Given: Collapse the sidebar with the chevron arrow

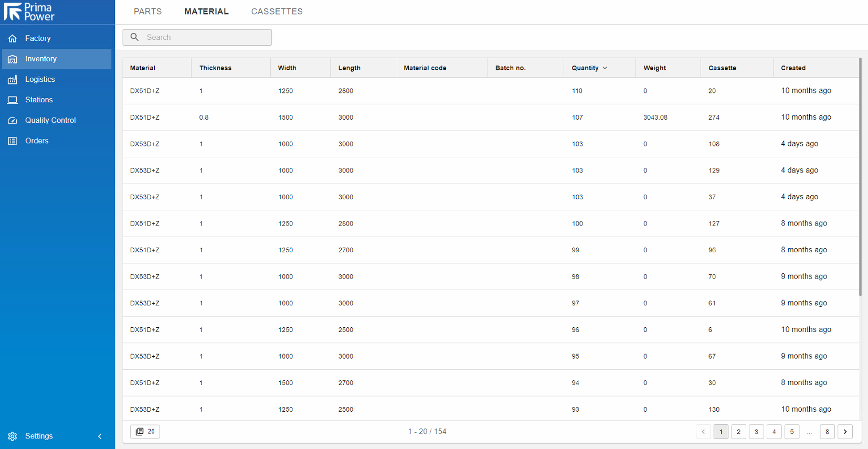Looking at the screenshot, I should 100,436.
